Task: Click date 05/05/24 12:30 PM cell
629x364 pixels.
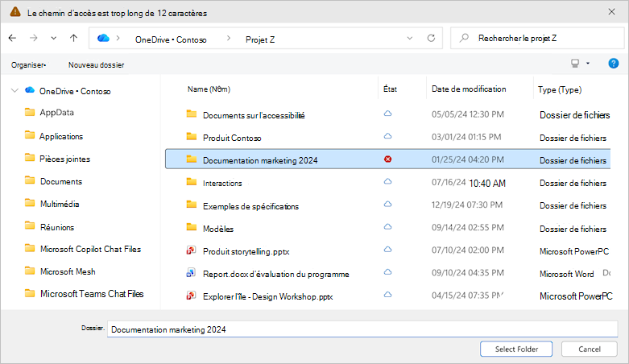Action: 467,114
